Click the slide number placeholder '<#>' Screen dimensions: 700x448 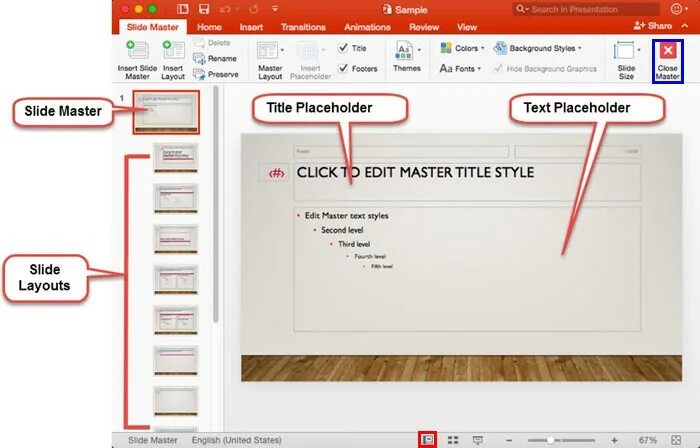click(x=276, y=173)
